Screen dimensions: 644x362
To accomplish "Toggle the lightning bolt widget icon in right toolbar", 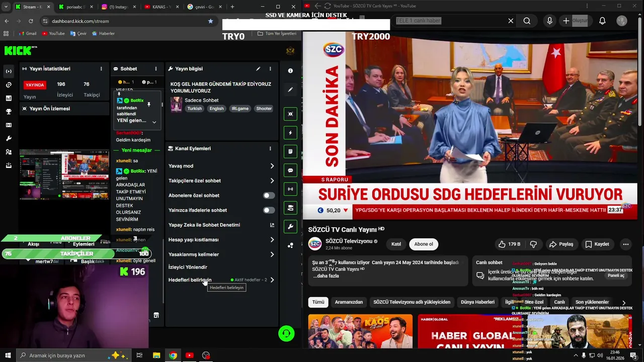I will point(290,133).
